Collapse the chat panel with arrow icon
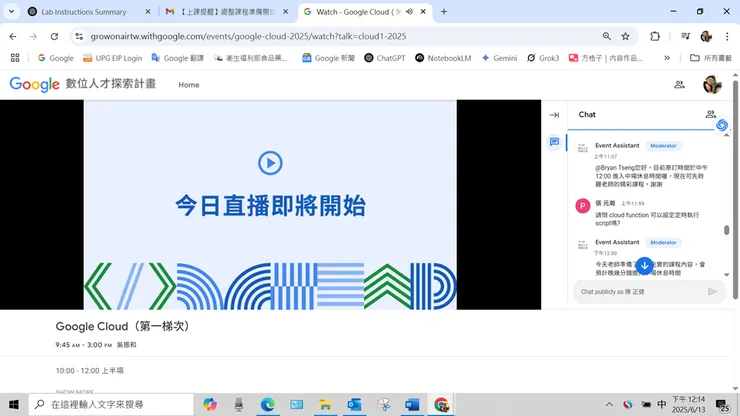Viewport: 740px width, 416px height. pyautogui.click(x=554, y=115)
